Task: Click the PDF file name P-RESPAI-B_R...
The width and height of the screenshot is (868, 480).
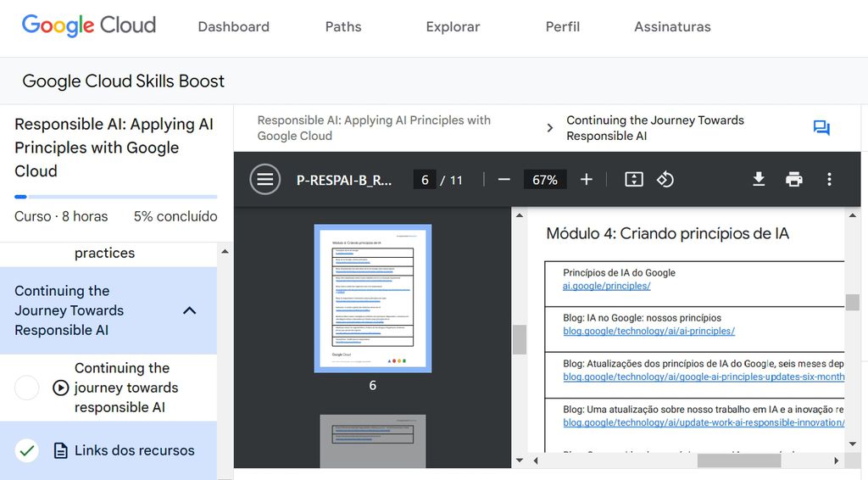Action: (x=344, y=180)
